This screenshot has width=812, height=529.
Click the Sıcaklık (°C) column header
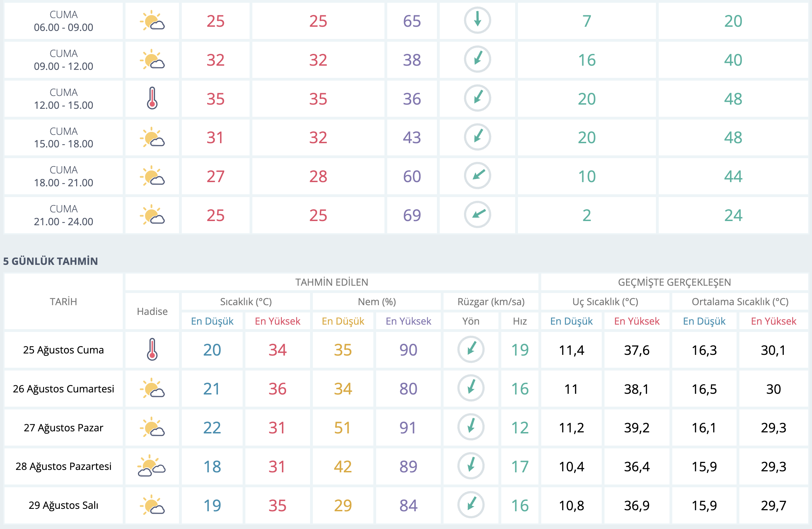pyautogui.click(x=246, y=301)
